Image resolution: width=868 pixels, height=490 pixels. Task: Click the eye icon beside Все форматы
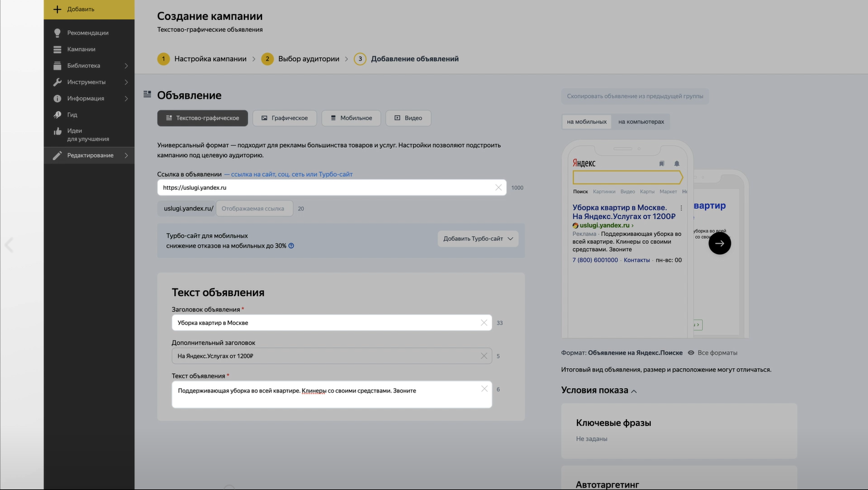click(691, 352)
